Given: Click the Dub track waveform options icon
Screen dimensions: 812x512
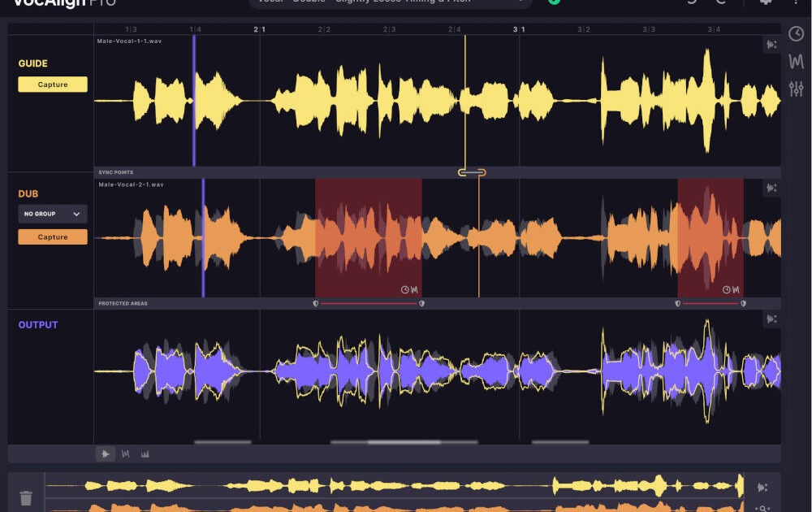Looking at the screenshot, I should point(771,188).
